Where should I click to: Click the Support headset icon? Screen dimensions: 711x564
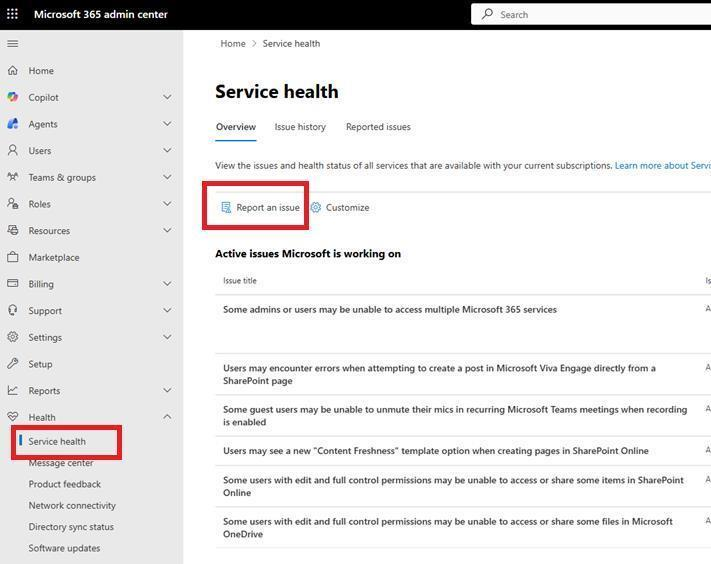coord(13,310)
